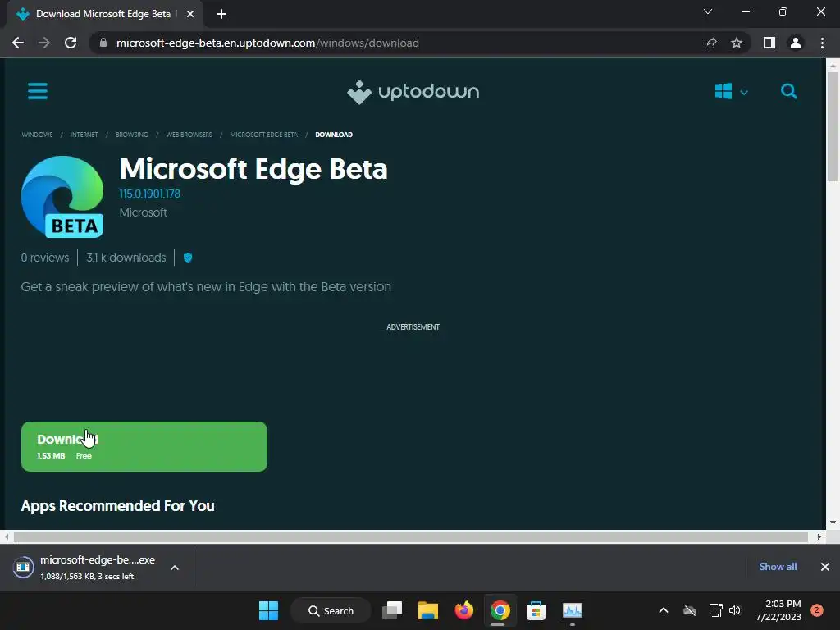The width and height of the screenshot is (840, 630).
Task: Open the clock and date panel
Action: 778,610
